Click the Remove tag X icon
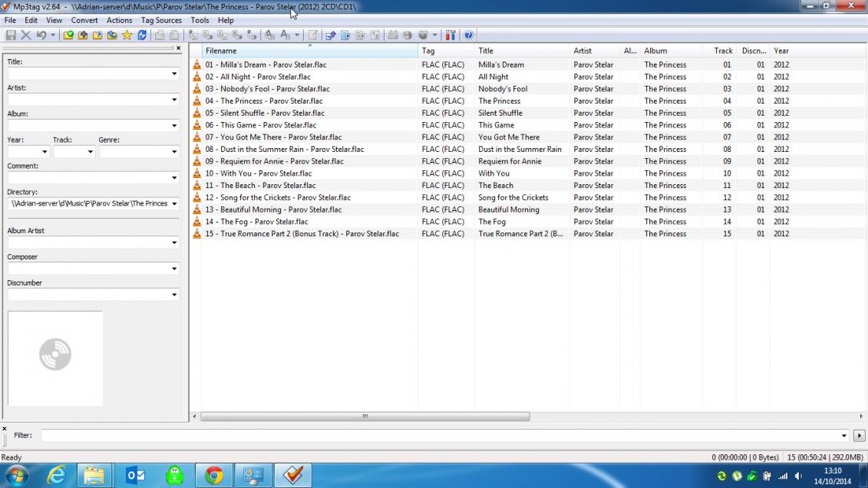This screenshot has height=488, width=868. click(25, 35)
